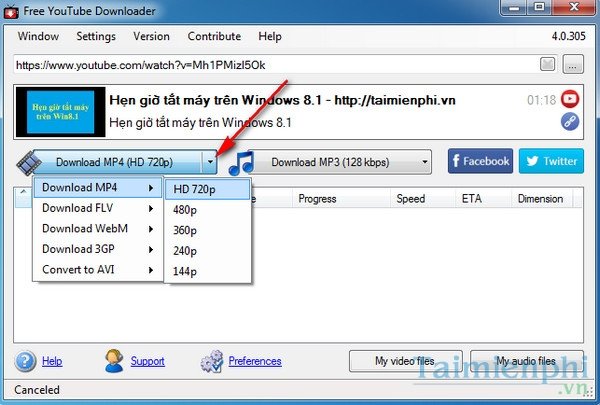
Task: Click the video title text
Action: [x=282, y=100]
